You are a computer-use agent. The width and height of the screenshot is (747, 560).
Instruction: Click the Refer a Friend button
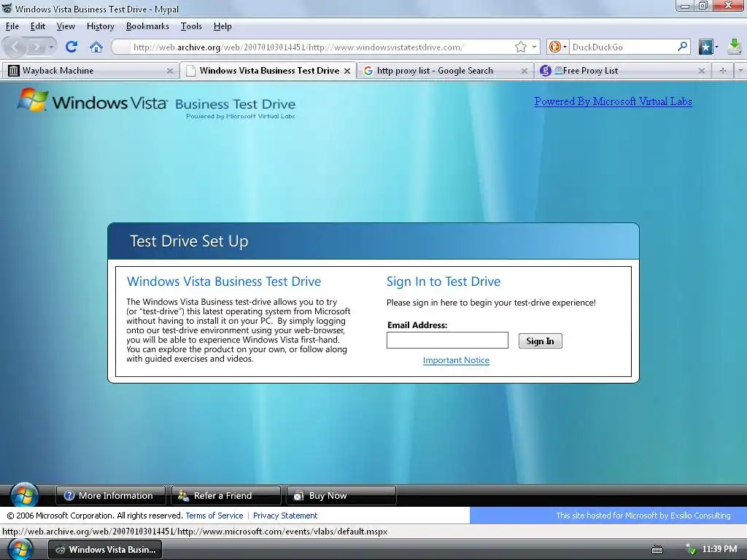point(226,495)
